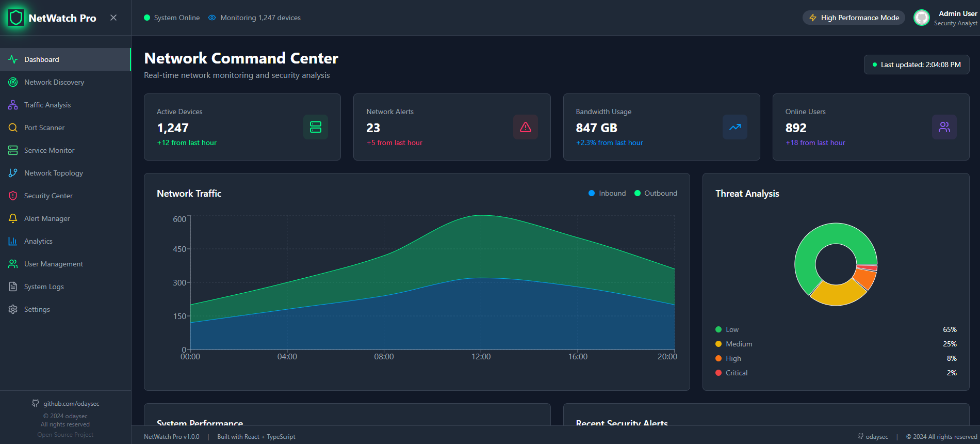Click the Low threat legend row
980x444 pixels.
[836, 329]
